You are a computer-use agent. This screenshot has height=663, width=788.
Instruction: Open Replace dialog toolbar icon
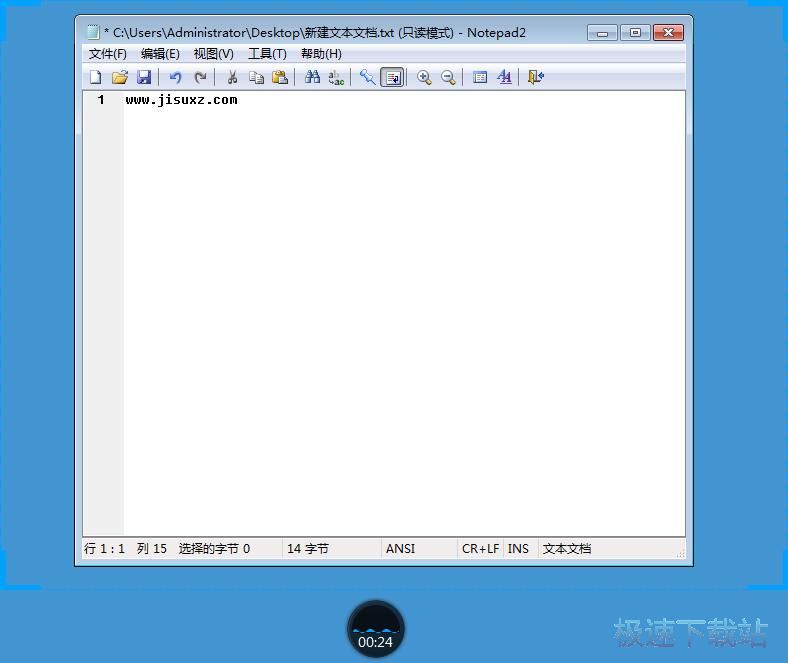point(336,77)
